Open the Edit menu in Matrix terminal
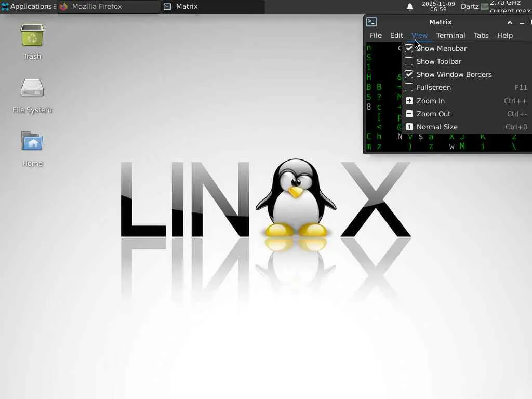Image resolution: width=532 pixels, height=399 pixels. pos(396,35)
